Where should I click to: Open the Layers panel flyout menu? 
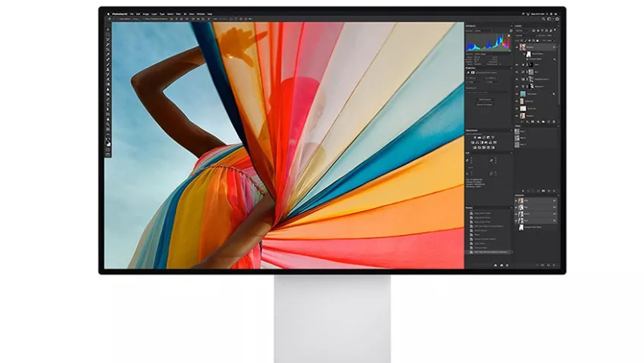click(x=558, y=26)
